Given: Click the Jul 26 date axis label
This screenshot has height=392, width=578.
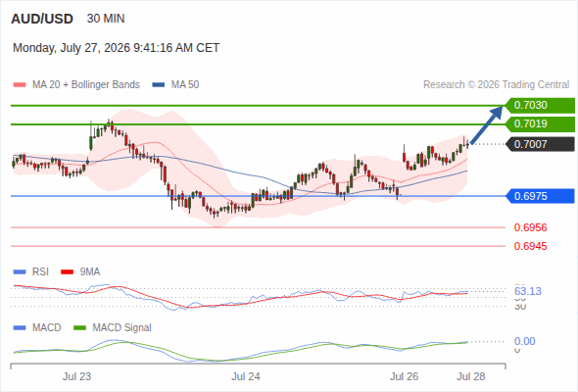Looking at the screenshot, I should (x=404, y=376).
